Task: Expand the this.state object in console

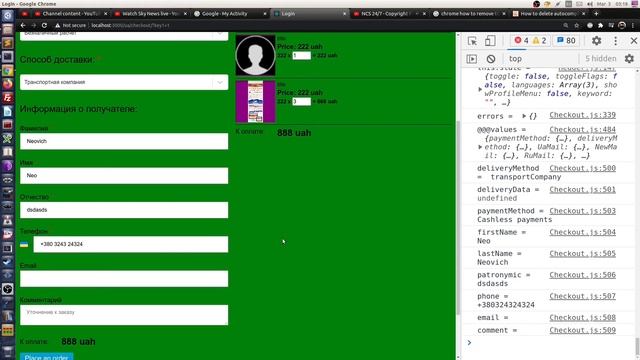Action: (x=480, y=89)
